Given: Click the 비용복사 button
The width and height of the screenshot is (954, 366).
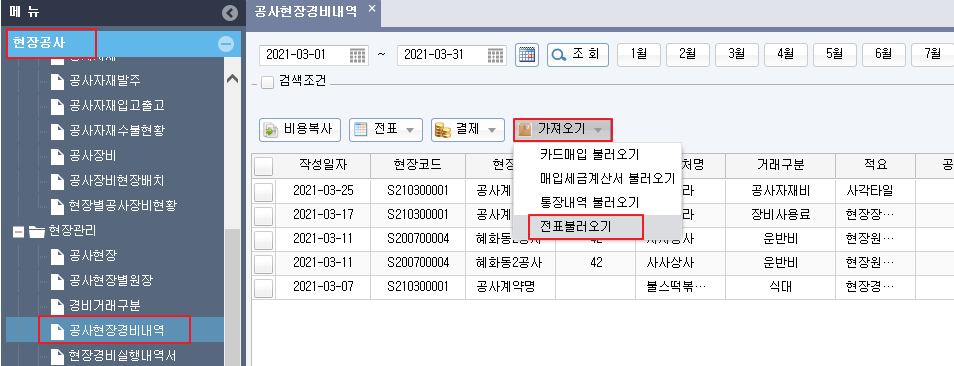Looking at the screenshot, I should [300, 129].
